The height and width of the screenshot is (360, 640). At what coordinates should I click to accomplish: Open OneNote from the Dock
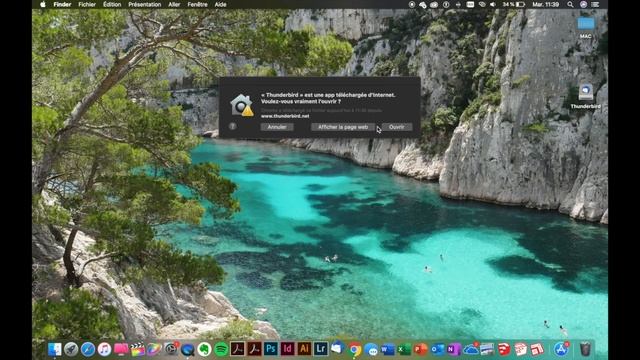pyautogui.click(x=454, y=349)
